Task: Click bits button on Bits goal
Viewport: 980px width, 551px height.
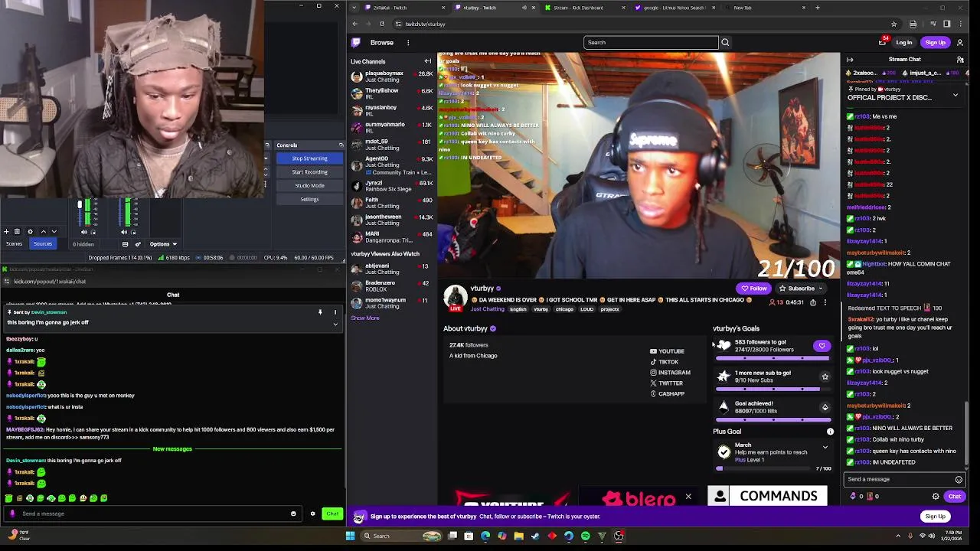Action: click(x=825, y=407)
